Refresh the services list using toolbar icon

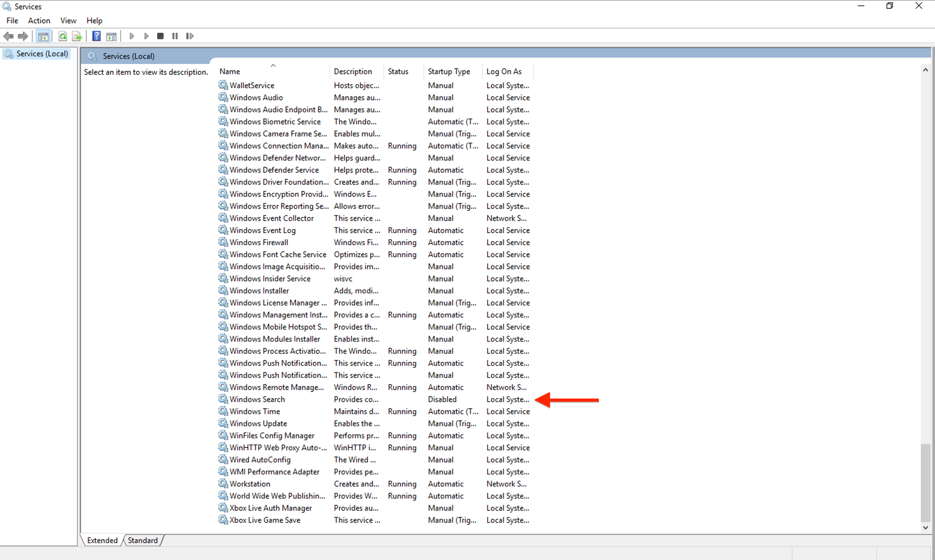62,36
